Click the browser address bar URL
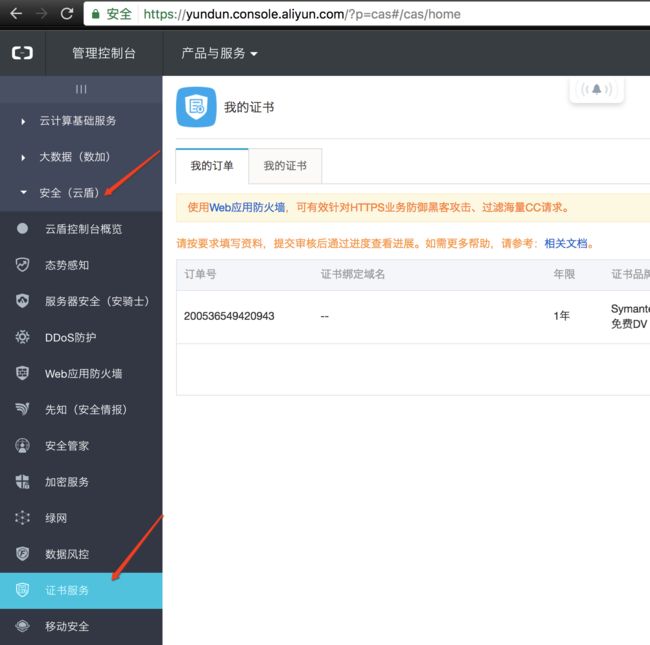650x645 pixels. [302, 14]
